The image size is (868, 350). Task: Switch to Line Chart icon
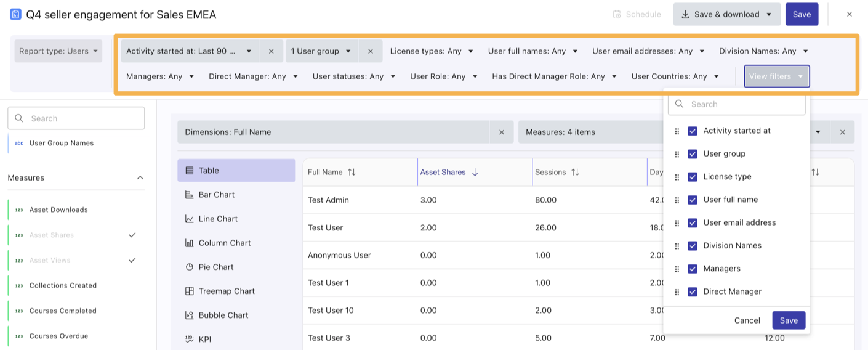pyautogui.click(x=190, y=219)
